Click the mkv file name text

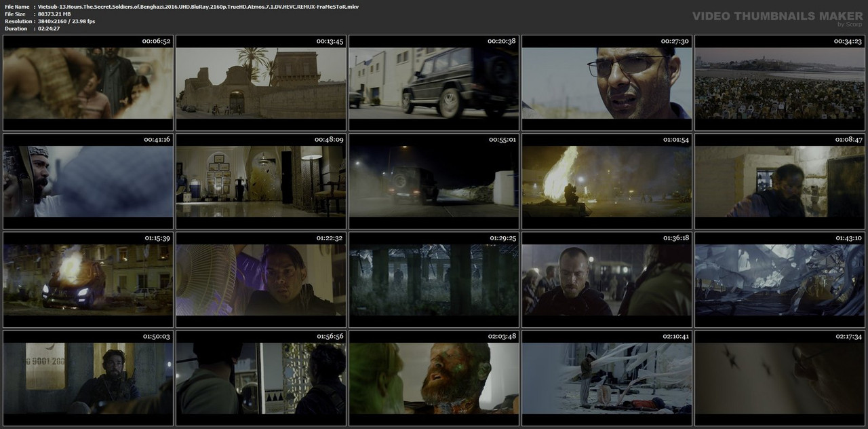199,7
